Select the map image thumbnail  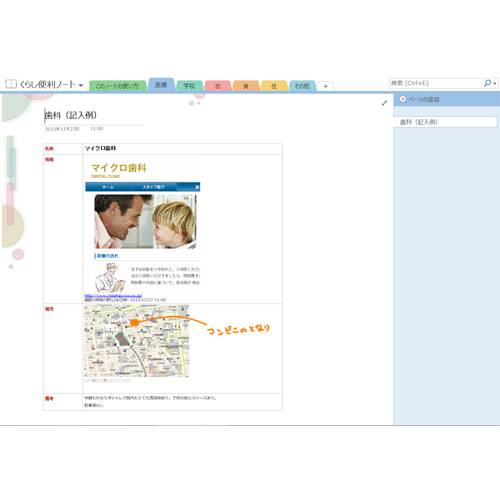click(137, 341)
